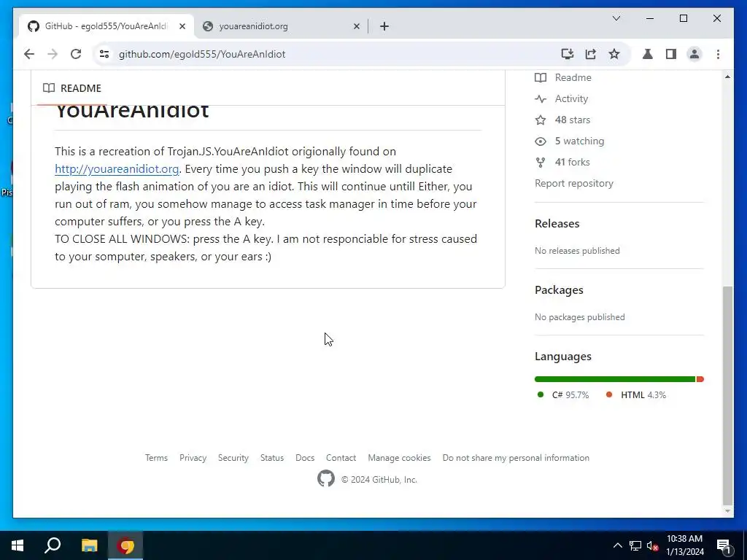Open the notification center icon
Screen dimensions: 747x560
[x=724, y=545]
